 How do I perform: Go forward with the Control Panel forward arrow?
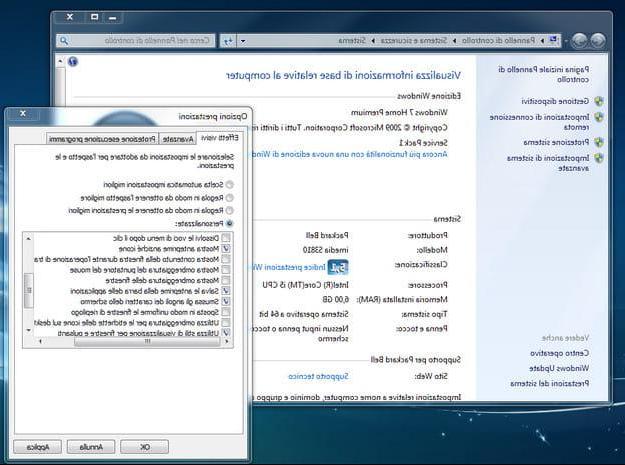pyautogui.click(x=580, y=40)
